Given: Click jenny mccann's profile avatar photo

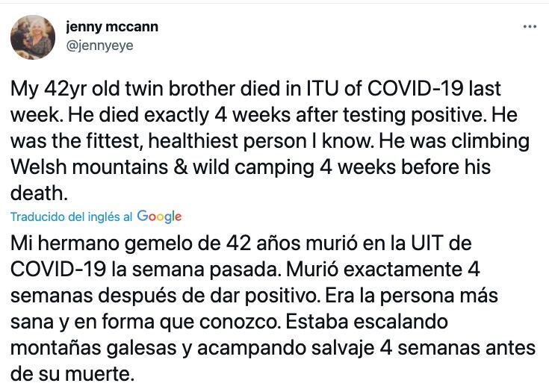Looking at the screenshot, I should 33,37.
